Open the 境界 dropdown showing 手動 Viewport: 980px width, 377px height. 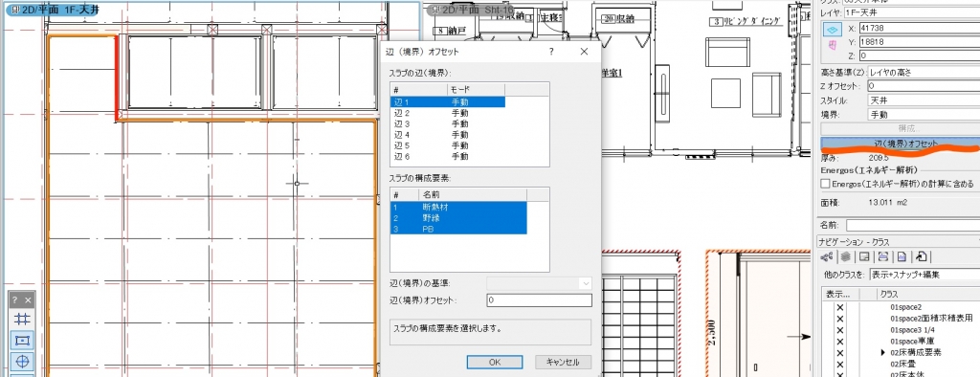point(923,115)
